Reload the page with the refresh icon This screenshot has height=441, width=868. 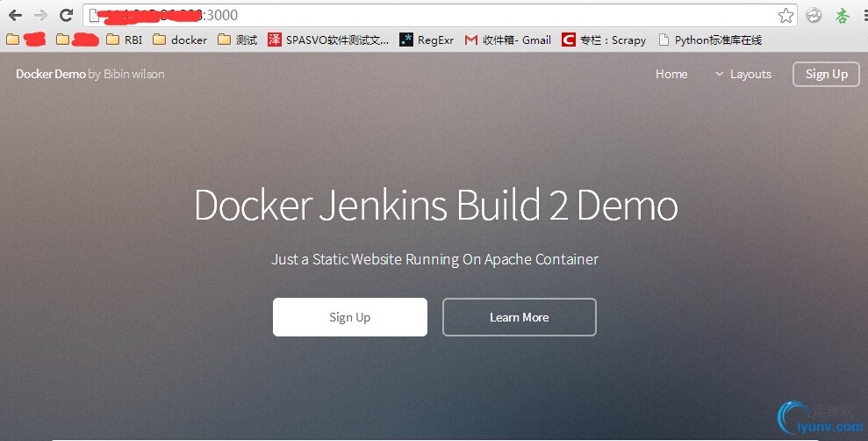tap(67, 16)
